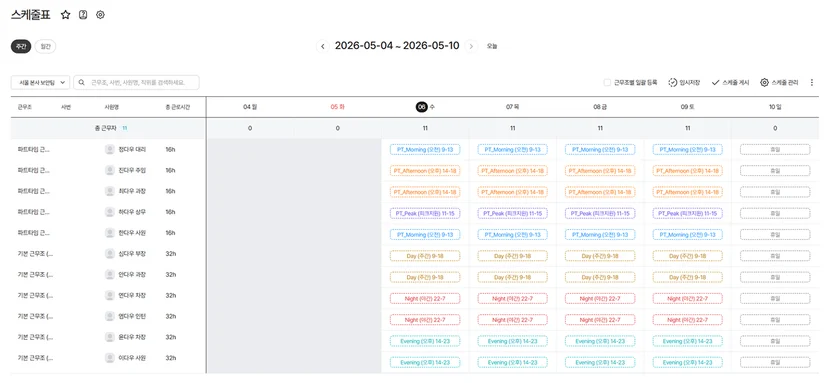Open 안다우 과장's Friday Day 9-18 shift
This screenshot has height=383, width=828.
point(600,277)
